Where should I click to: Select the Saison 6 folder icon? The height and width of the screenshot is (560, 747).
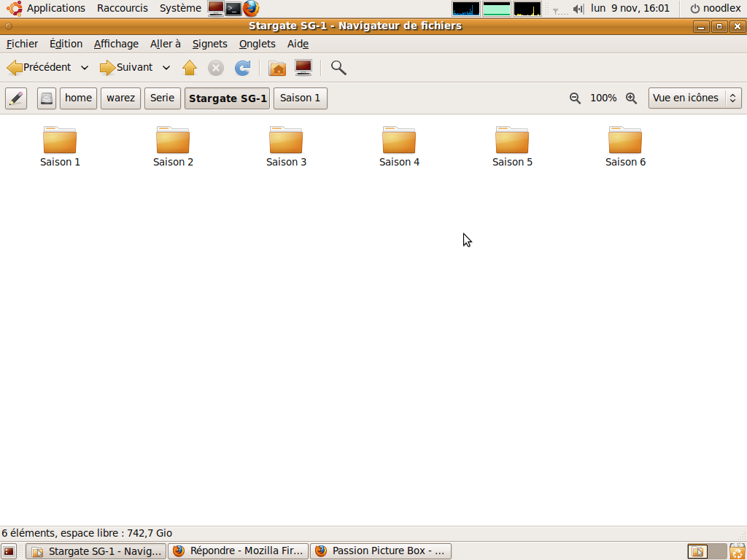[625, 140]
